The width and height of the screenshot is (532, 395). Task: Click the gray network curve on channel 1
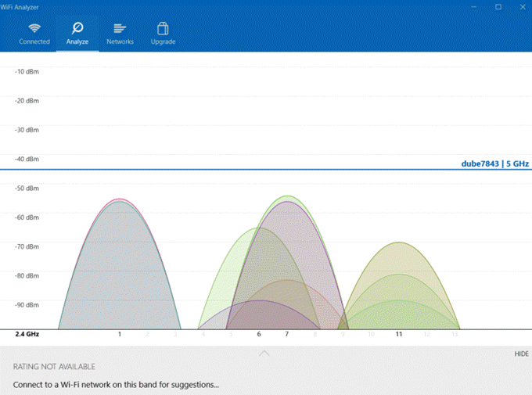(x=119, y=266)
